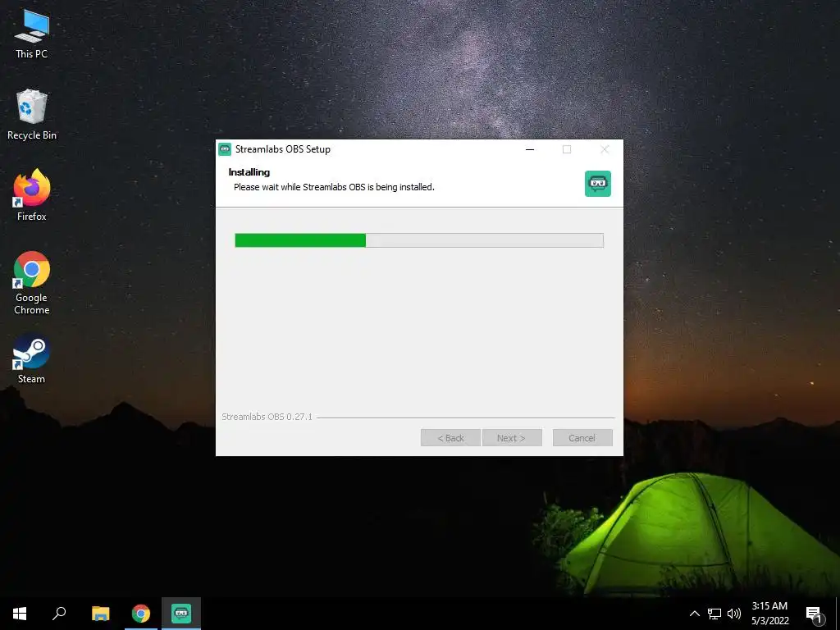Screen dimensions: 840x630
Task: Open the clock and date flyout
Action: (x=769, y=614)
